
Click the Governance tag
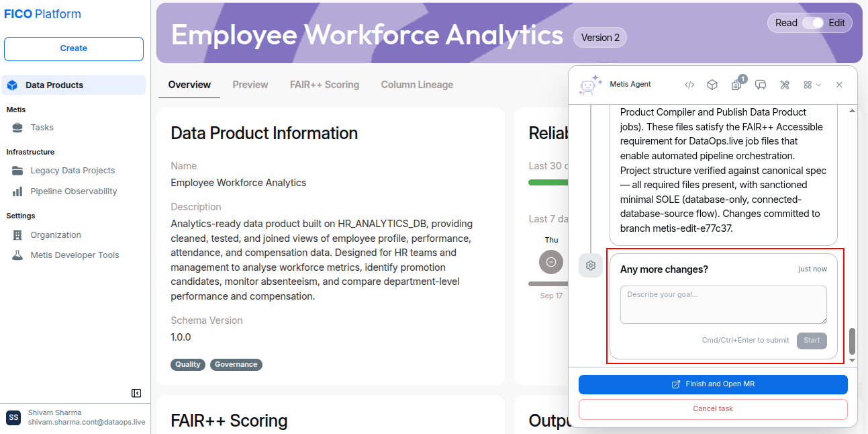(236, 364)
